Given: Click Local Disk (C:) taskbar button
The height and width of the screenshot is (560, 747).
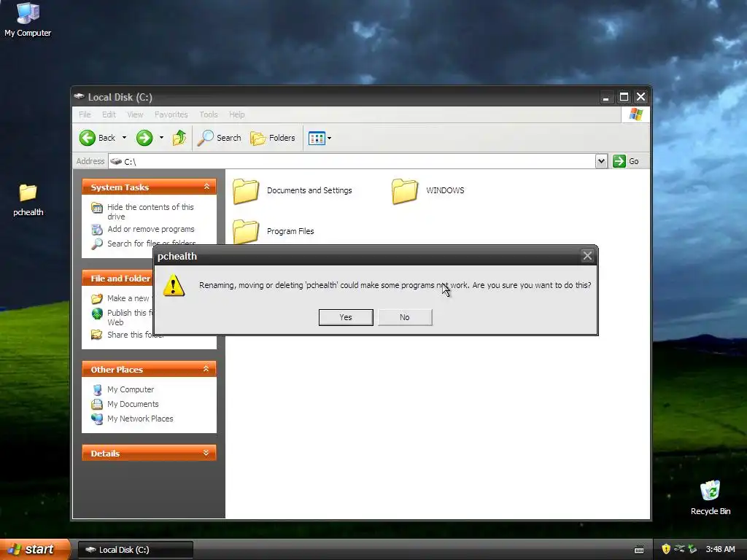Looking at the screenshot, I should click(135, 550).
